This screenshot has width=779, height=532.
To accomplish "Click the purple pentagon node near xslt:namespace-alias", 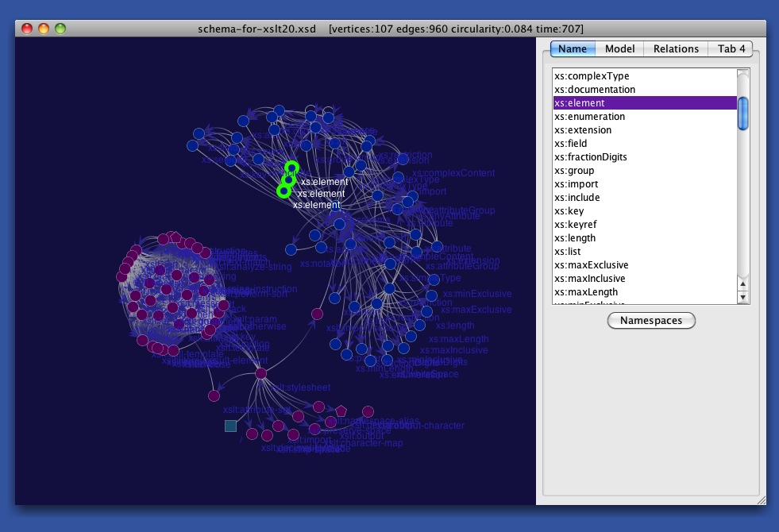I will point(341,411).
